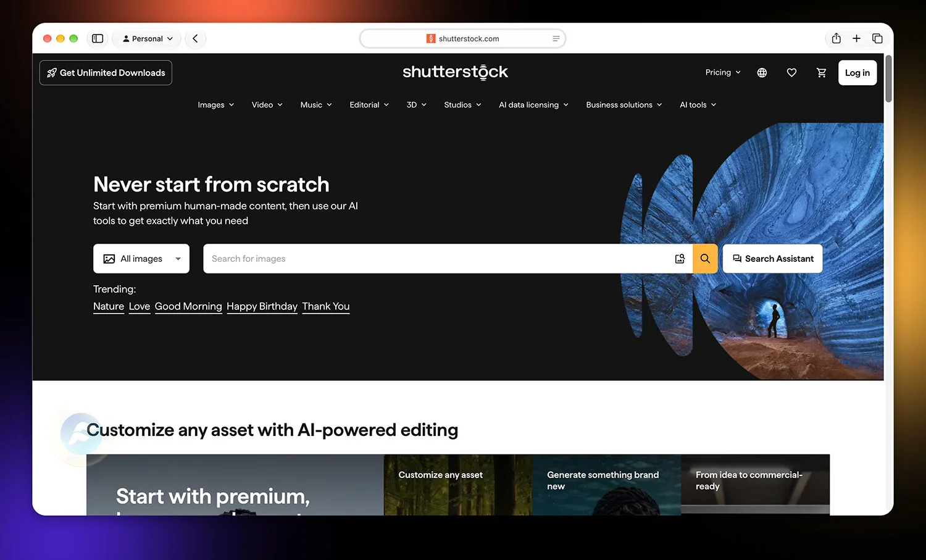Expand the Pricing dropdown

point(723,72)
